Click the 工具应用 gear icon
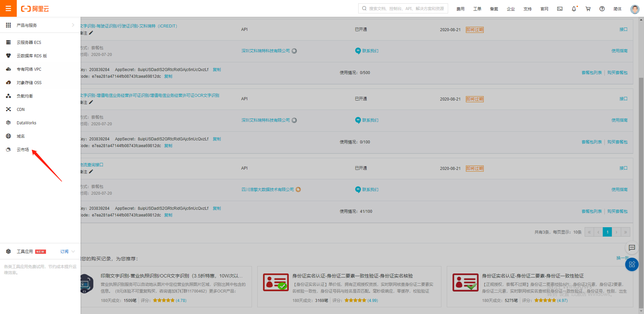This screenshot has height=314, width=644. point(8,251)
